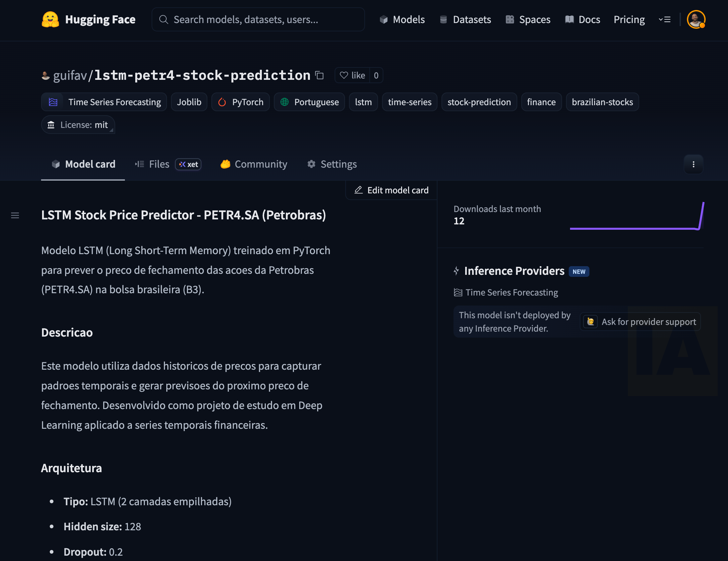Copy the model name with the copy icon
The height and width of the screenshot is (561, 728).
tap(320, 75)
